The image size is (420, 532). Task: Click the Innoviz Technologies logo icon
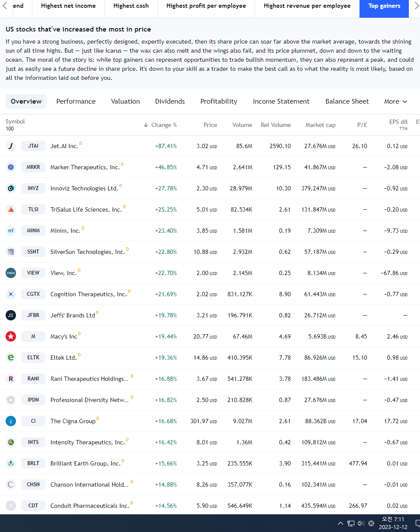11,188
